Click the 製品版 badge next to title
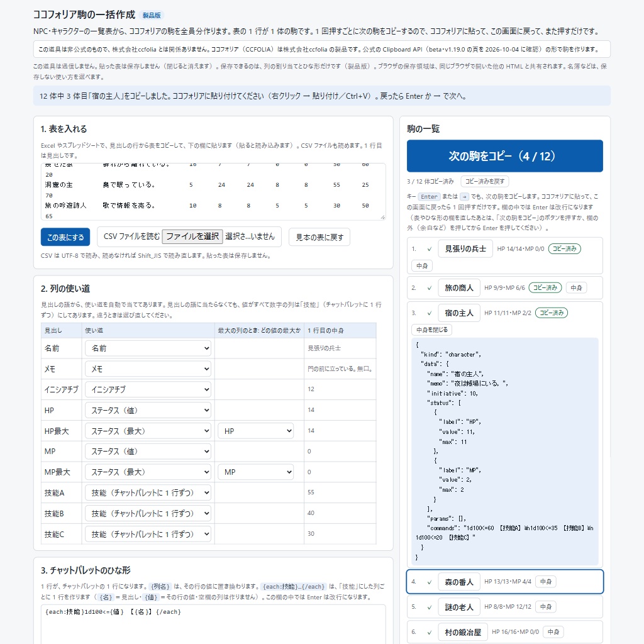Image resolution: width=644 pixels, height=644 pixels. (x=151, y=15)
